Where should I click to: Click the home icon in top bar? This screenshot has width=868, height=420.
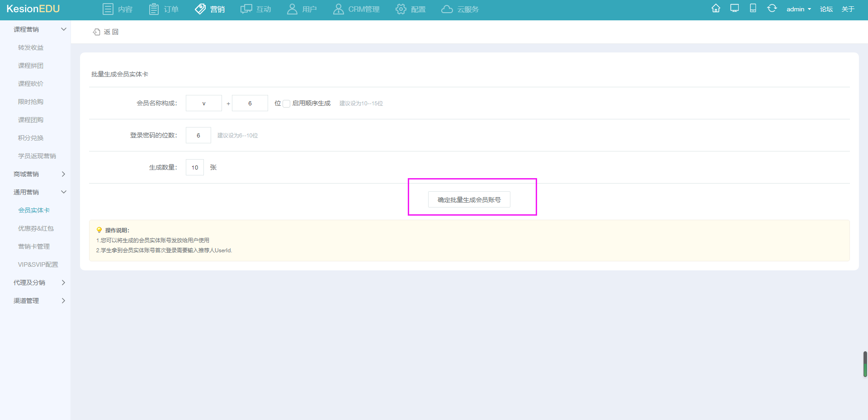click(x=716, y=9)
